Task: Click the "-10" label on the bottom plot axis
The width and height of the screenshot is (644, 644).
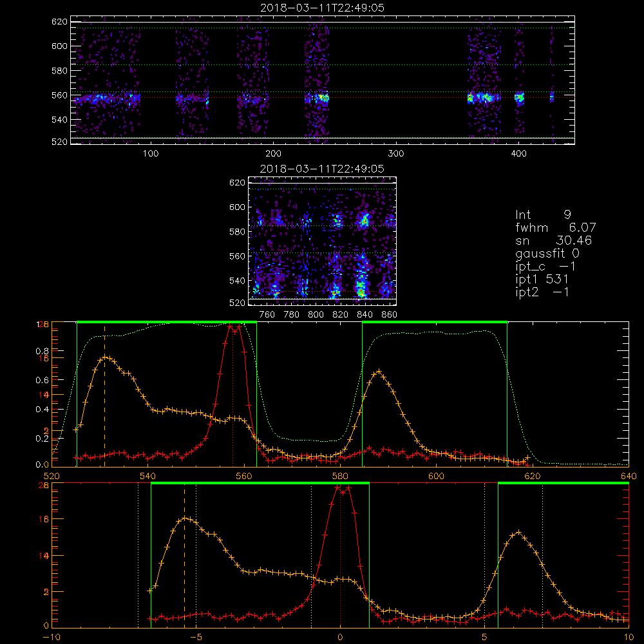Action: 52,637
